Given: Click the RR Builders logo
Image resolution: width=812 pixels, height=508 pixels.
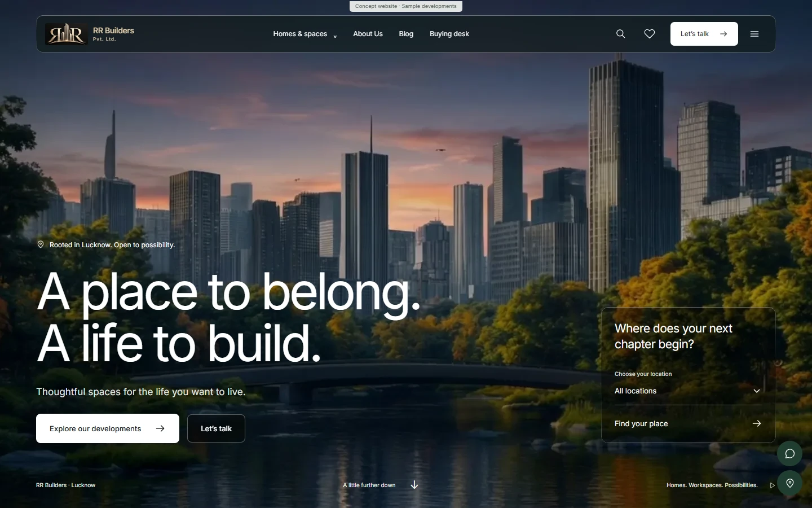Looking at the screenshot, I should point(66,34).
